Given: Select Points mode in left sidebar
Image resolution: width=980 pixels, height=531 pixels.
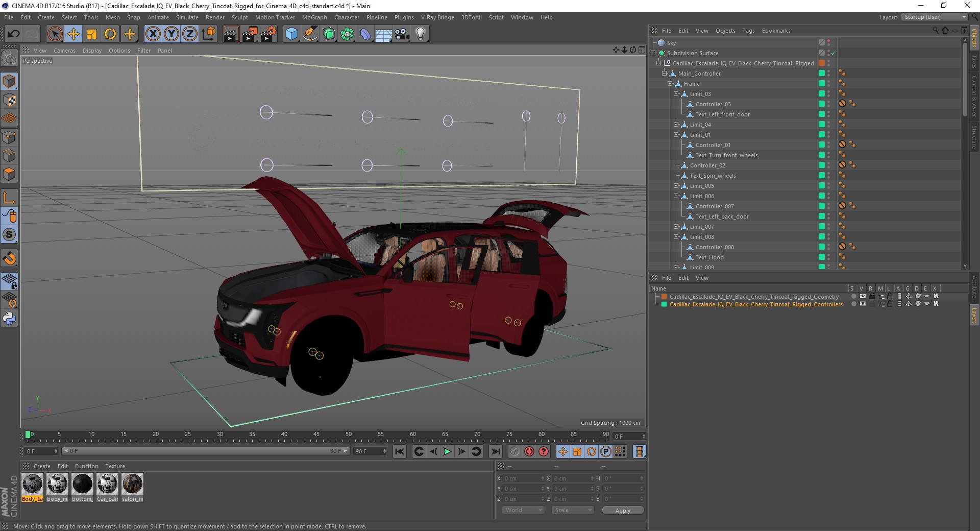Looking at the screenshot, I should coord(10,137).
